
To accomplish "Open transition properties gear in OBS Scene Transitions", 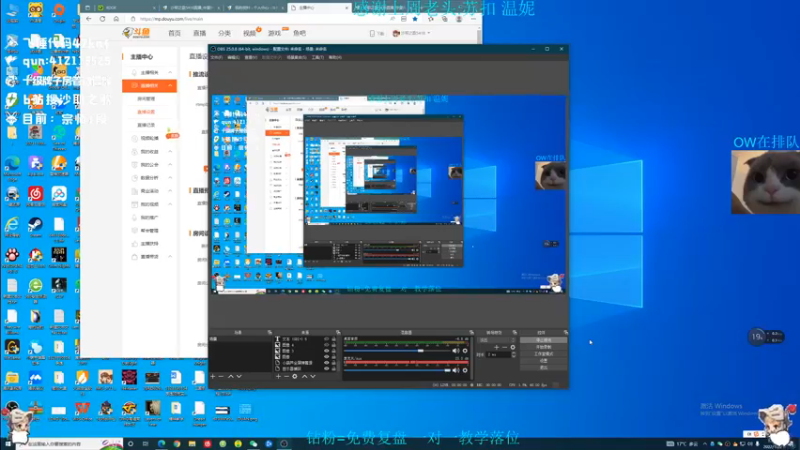I will pyautogui.click(x=513, y=347).
